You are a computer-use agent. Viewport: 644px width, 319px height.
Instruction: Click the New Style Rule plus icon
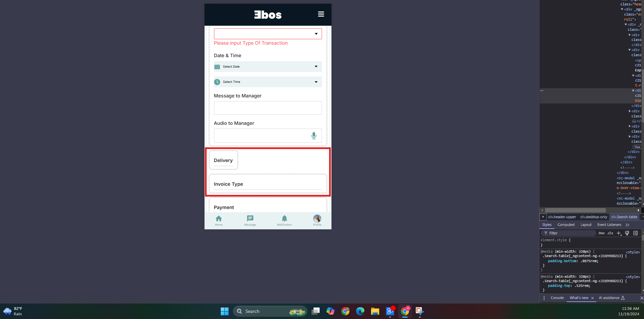pos(619,233)
